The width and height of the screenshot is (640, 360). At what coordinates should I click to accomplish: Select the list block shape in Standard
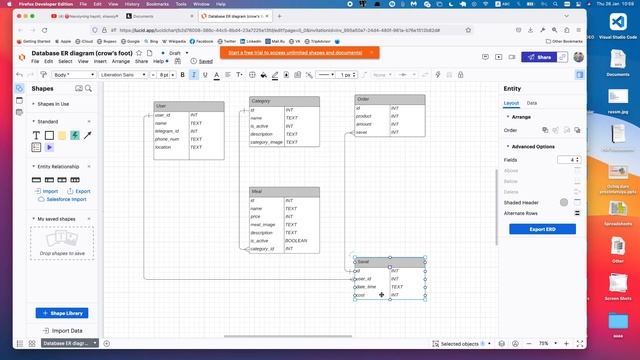pos(36,147)
